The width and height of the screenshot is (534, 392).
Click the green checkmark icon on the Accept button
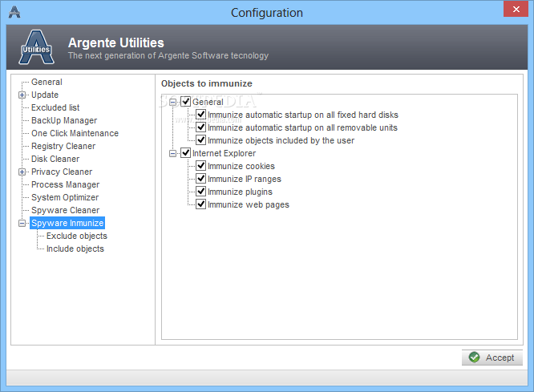(474, 358)
